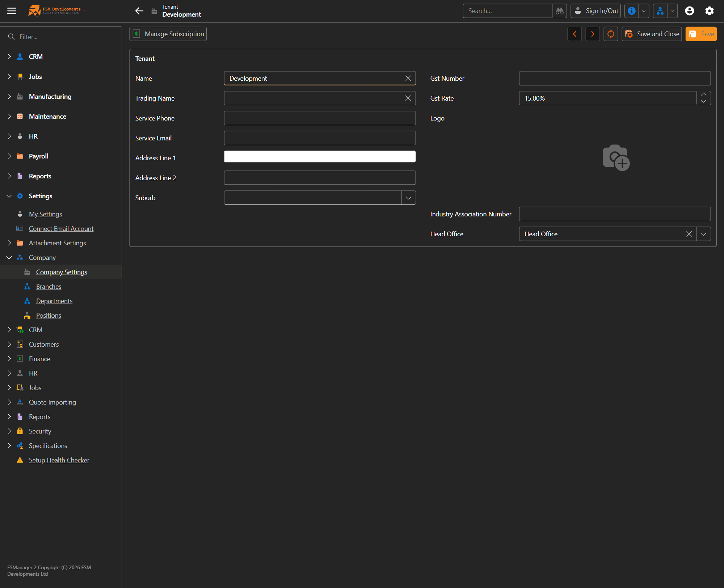Open Positions link
Screen dimensions: 724x588
49,315
